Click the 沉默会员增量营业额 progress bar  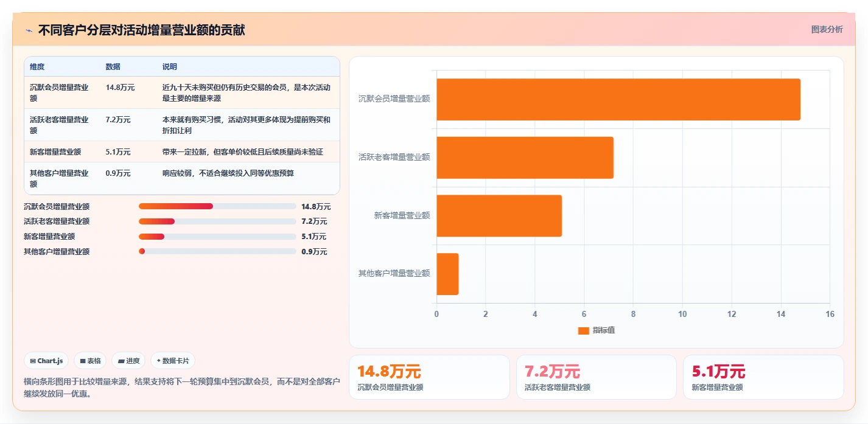pos(217,206)
